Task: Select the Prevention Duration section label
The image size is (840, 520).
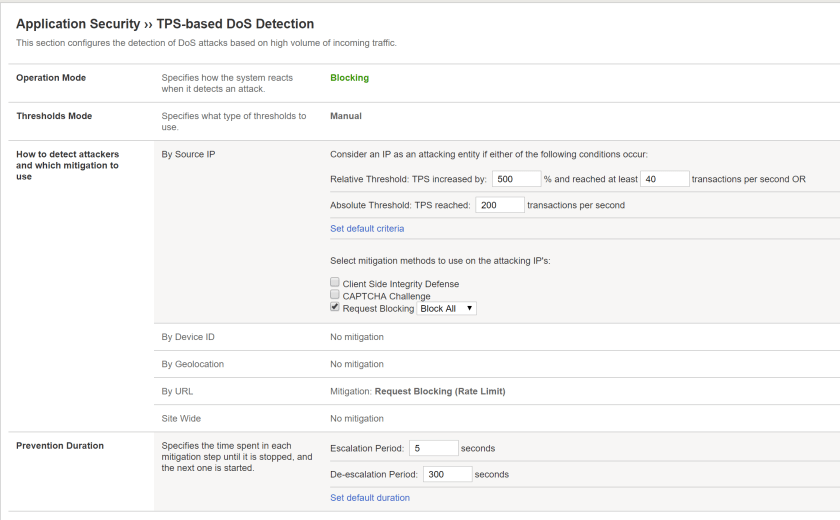Action: tap(60, 446)
